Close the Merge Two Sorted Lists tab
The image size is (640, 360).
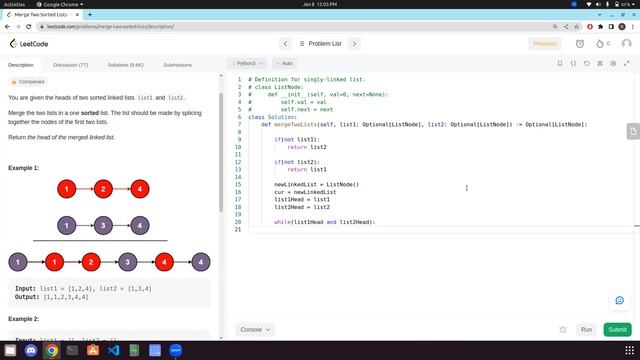click(x=77, y=14)
